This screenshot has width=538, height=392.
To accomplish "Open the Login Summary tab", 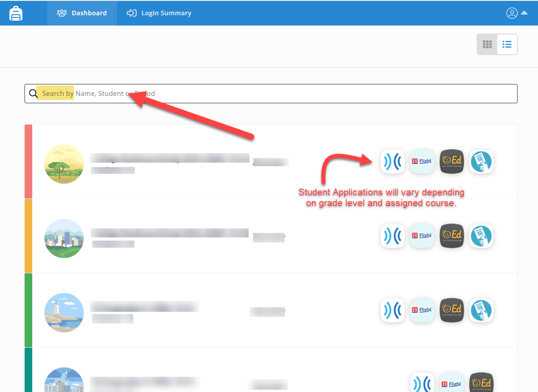I will coord(159,13).
